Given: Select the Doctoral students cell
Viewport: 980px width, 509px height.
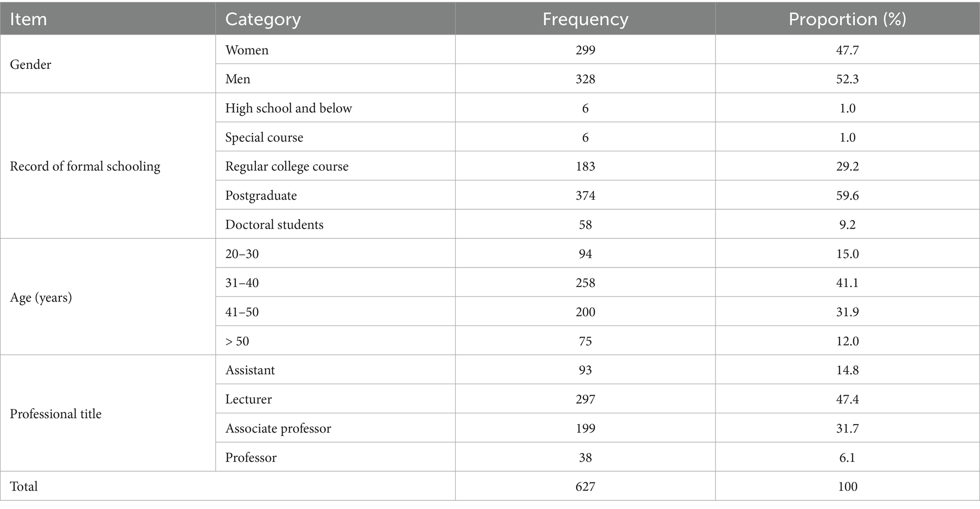Looking at the screenshot, I should click(274, 224).
